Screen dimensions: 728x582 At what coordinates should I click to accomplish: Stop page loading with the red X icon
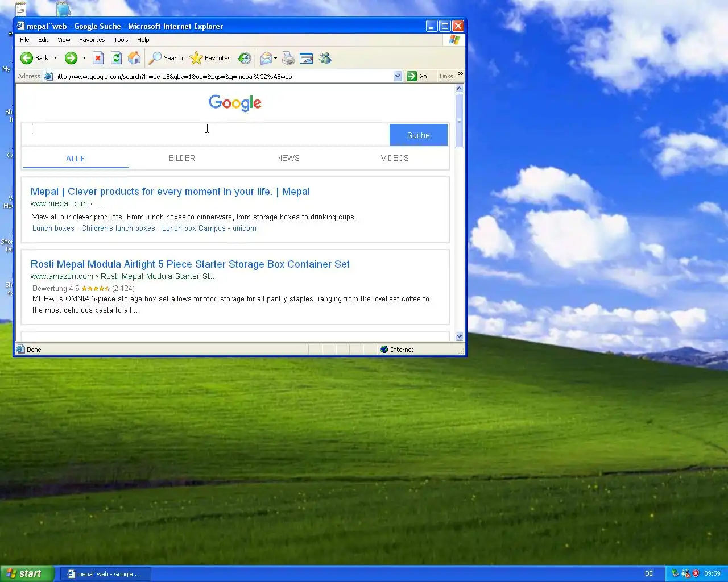98,58
